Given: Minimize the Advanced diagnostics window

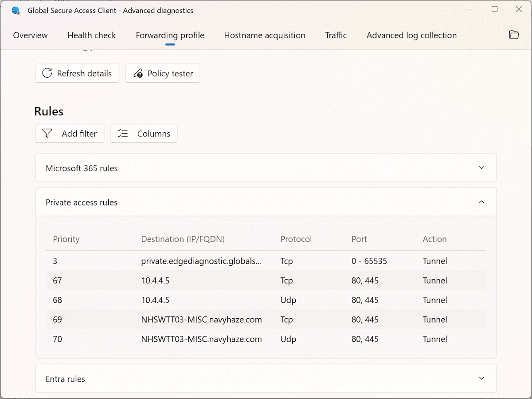Looking at the screenshot, I should tap(471, 9).
